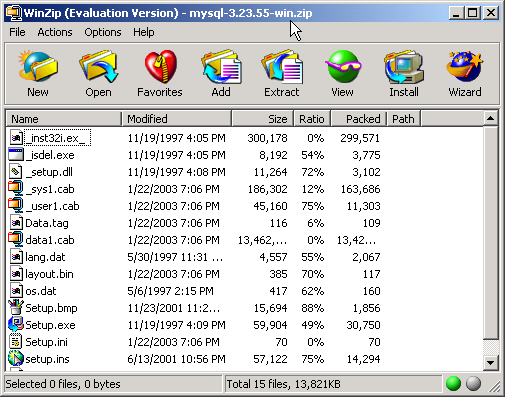Viewport: 505px width, 397px height.
Task: Click the scrollbar up arrow
Action: 490,118
